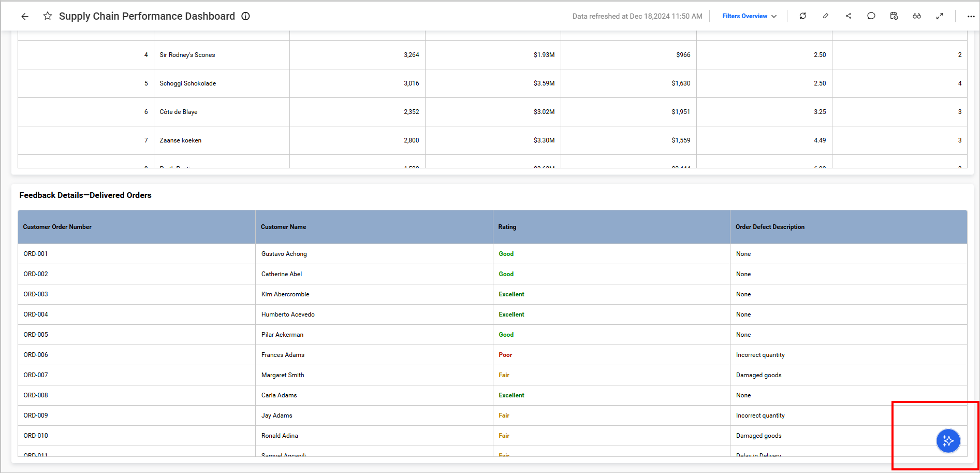Click the glasses view icon

click(x=917, y=16)
